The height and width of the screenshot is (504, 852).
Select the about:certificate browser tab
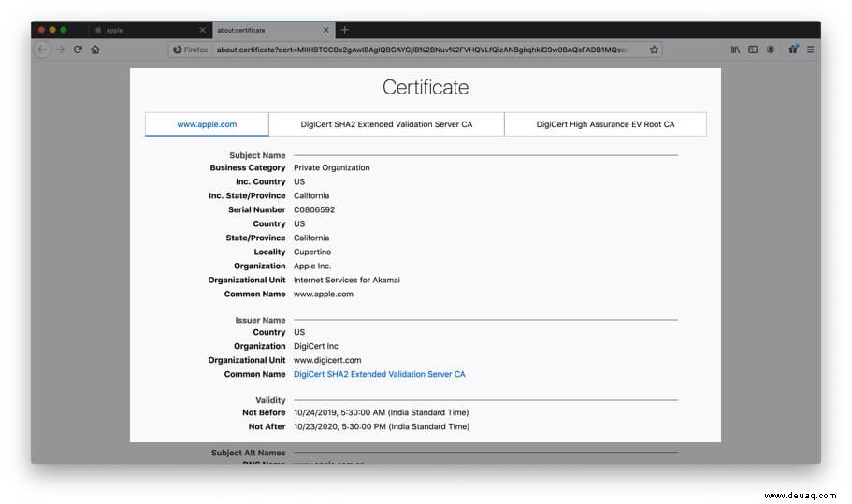273,30
